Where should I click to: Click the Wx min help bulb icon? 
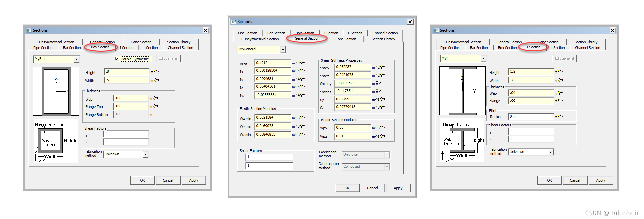coord(303,118)
